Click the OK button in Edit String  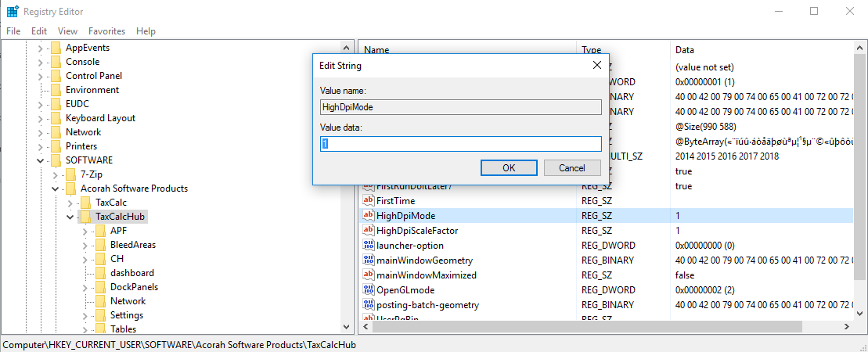point(509,168)
